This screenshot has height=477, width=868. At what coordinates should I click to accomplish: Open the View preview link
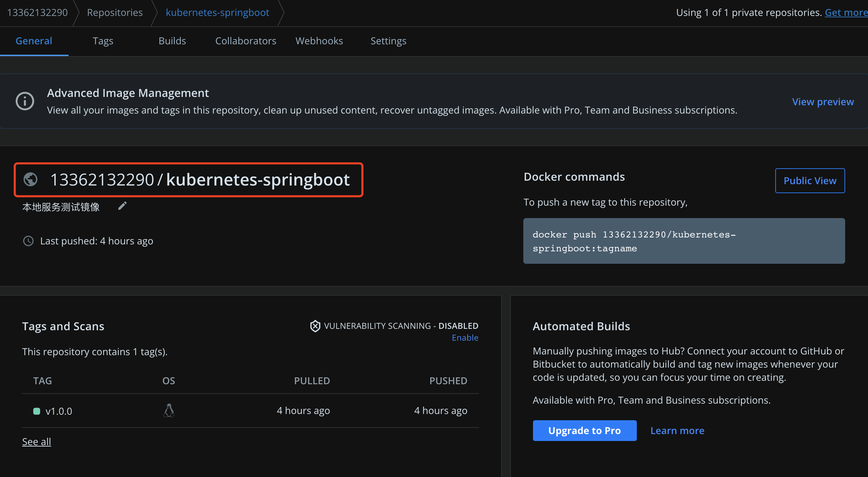pyautogui.click(x=823, y=102)
